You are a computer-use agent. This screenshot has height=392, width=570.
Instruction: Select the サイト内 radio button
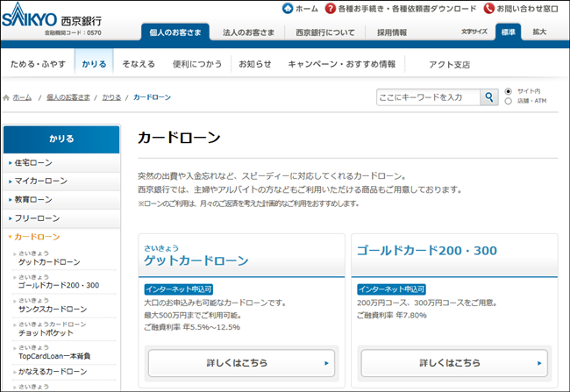coord(509,91)
